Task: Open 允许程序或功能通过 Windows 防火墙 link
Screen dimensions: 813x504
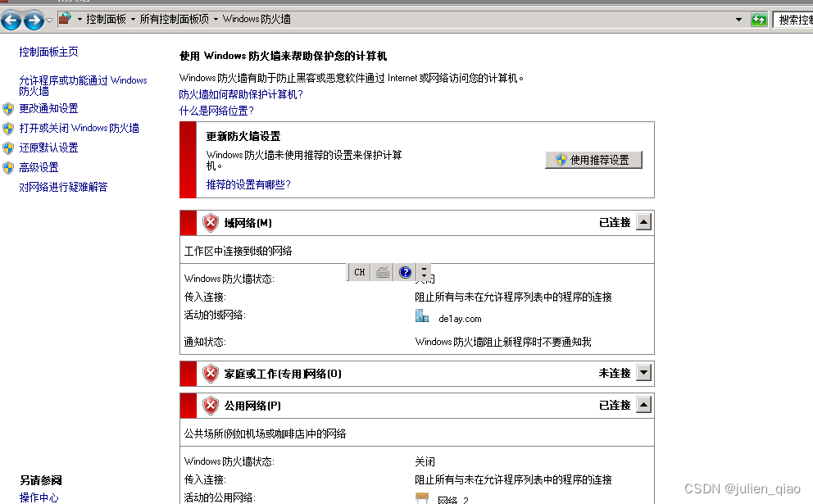Action: 83,85
